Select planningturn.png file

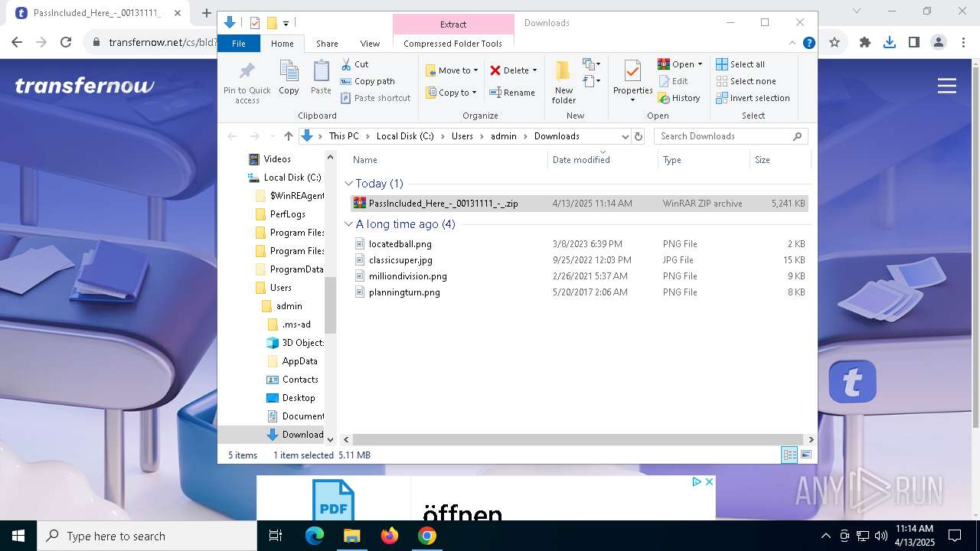tap(404, 292)
